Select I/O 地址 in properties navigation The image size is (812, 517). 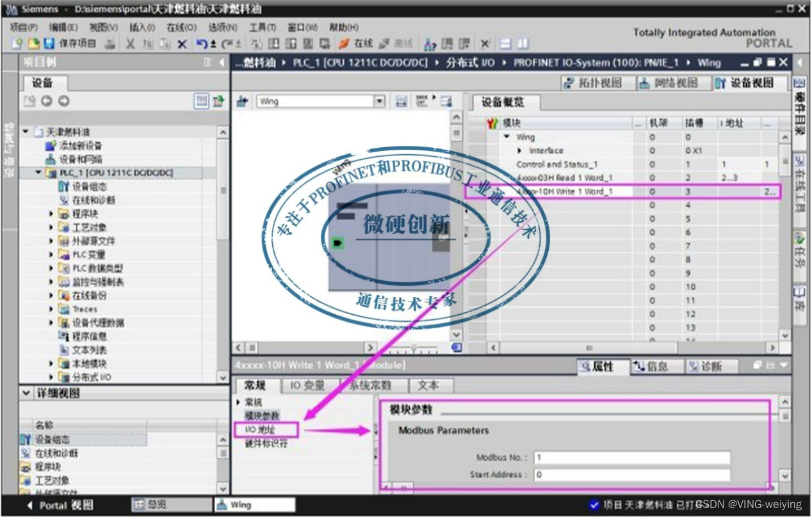(x=260, y=429)
